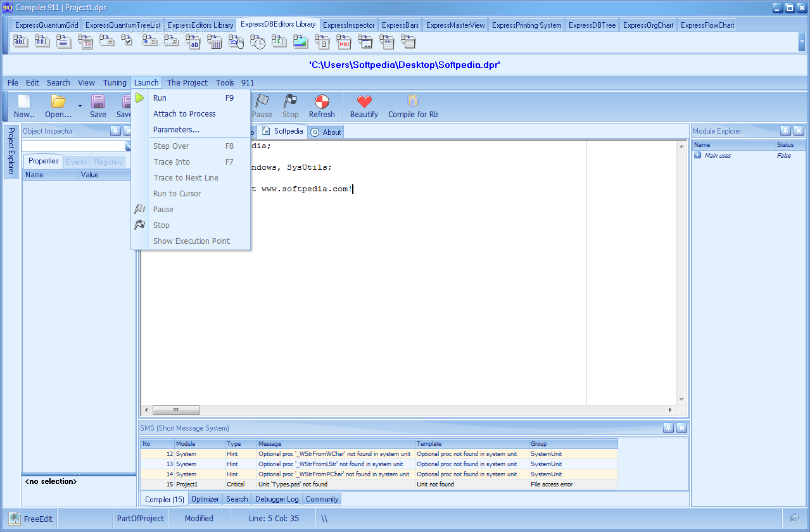The width and height of the screenshot is (810, 532).
Task: Click the Beautify toolbar button label
Action: tap(364, 115)
